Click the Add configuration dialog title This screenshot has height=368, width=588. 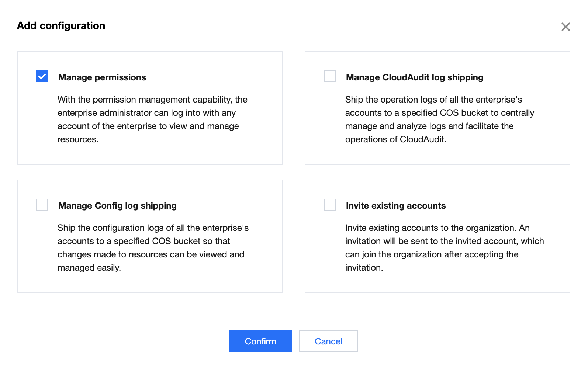pos(61,26)
